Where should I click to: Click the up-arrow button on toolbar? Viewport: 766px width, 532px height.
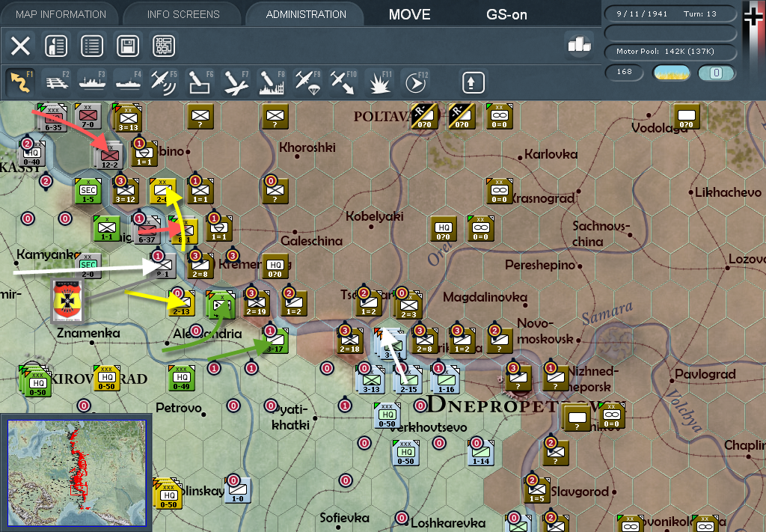pyautogui.click(x=473, y=82)
